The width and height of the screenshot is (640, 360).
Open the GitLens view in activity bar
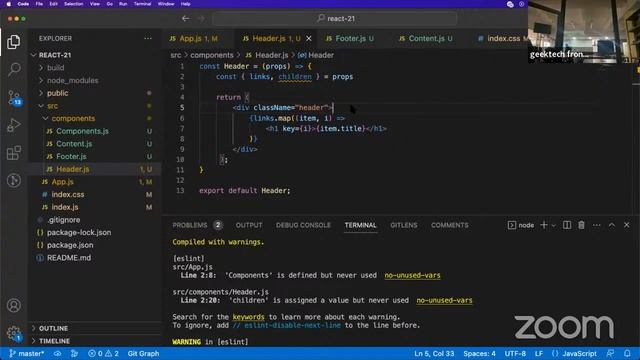click(13, 180)
